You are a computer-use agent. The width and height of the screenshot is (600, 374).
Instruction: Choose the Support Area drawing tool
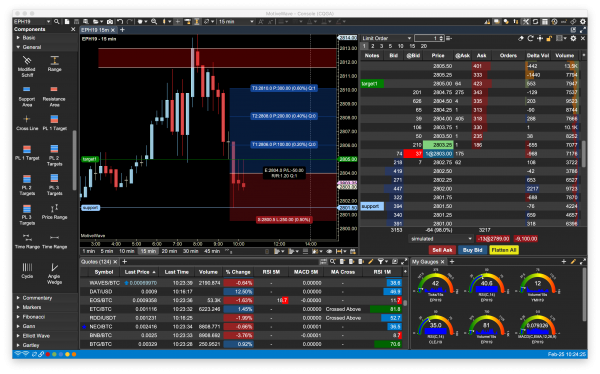coord(26,96)
